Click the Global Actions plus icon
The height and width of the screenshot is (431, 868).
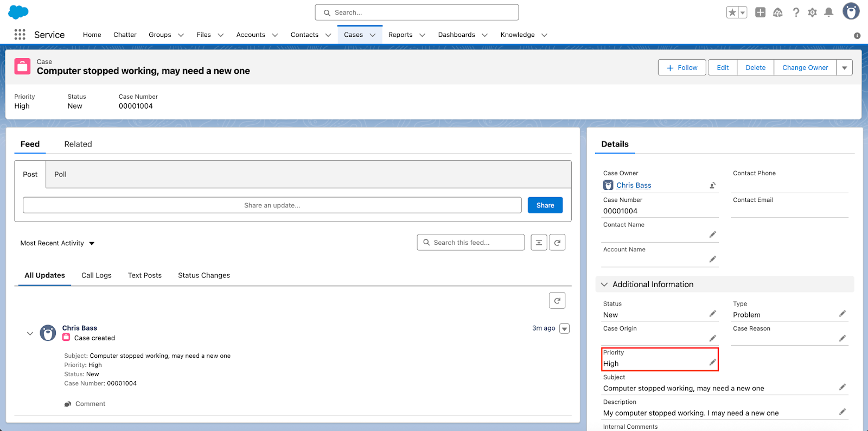[761, 12]
